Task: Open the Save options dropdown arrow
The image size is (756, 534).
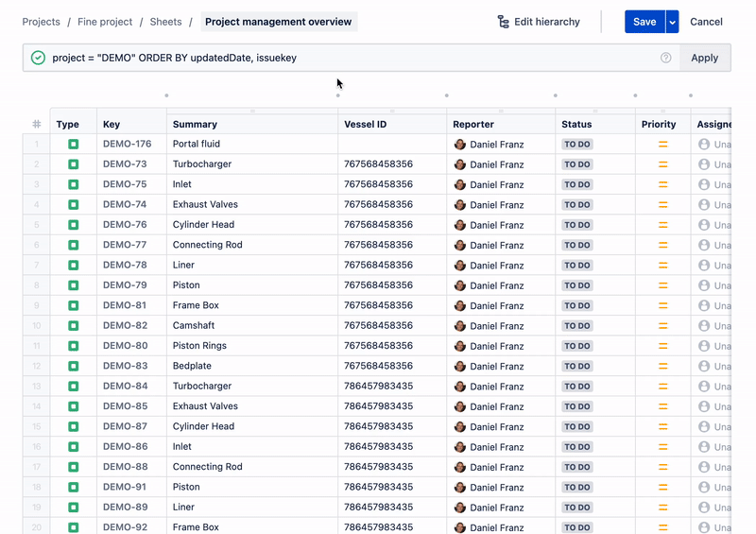Action: point(672,22)
